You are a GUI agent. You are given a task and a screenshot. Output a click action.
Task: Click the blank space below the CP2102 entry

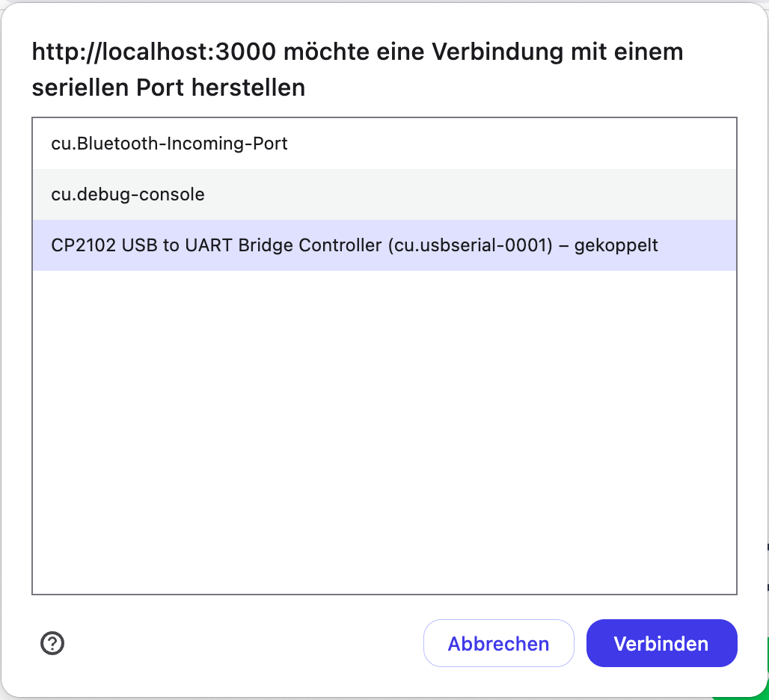(384, 432)
